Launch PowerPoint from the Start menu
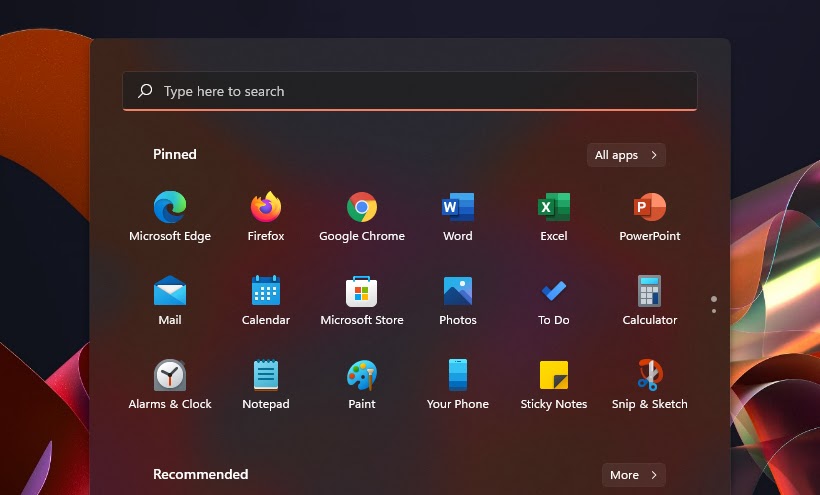 (x=650, y=207)
